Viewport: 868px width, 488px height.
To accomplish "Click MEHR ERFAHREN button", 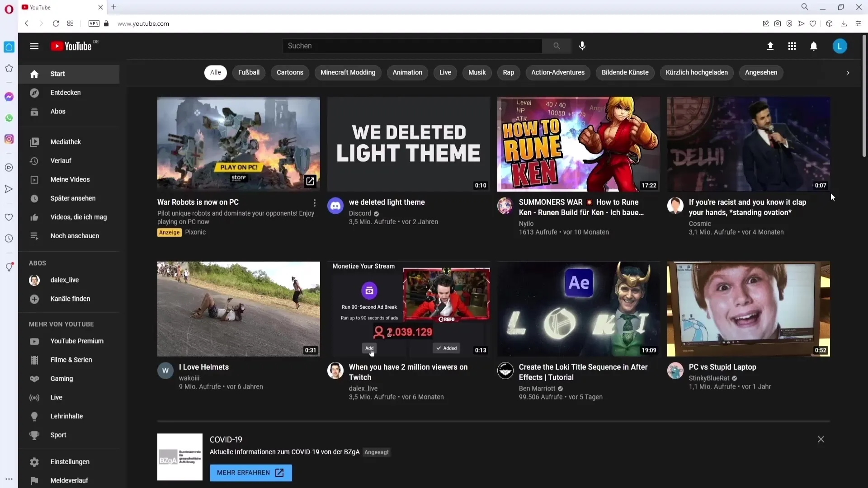I will click(x=250, y=473).
